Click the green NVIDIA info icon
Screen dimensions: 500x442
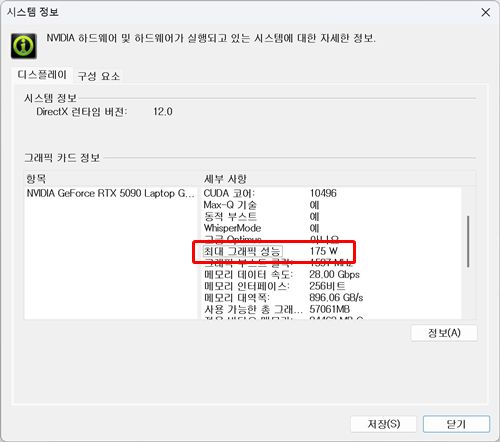coord(23,46)
